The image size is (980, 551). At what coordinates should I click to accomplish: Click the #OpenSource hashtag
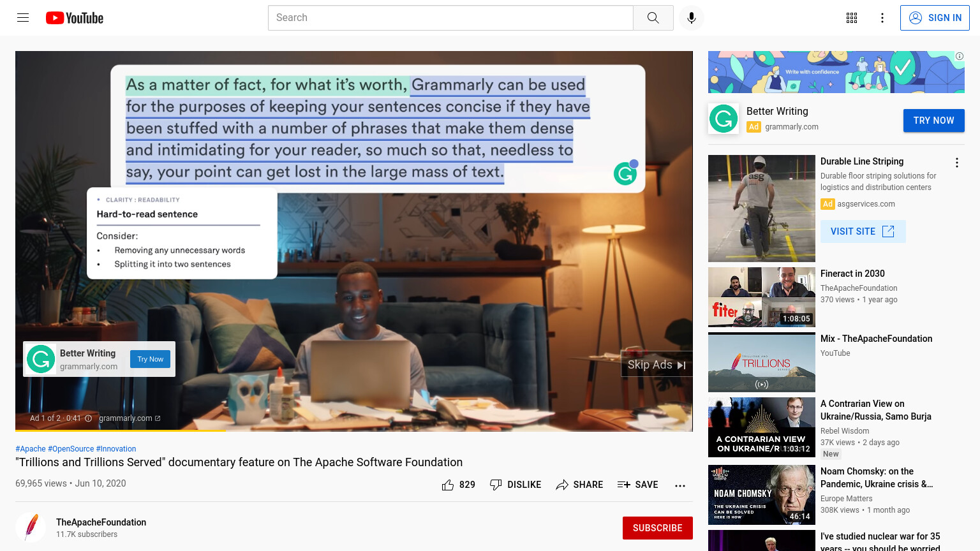(x=71, y=449)
